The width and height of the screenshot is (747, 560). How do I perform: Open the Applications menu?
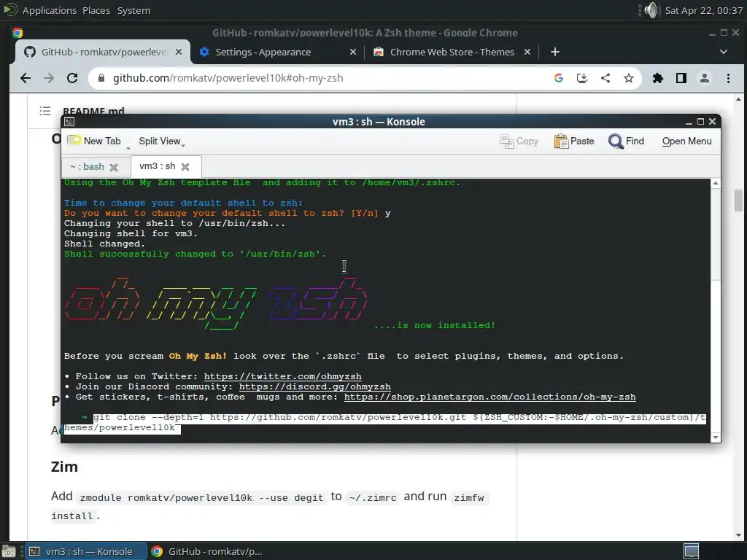coord(50,10)
